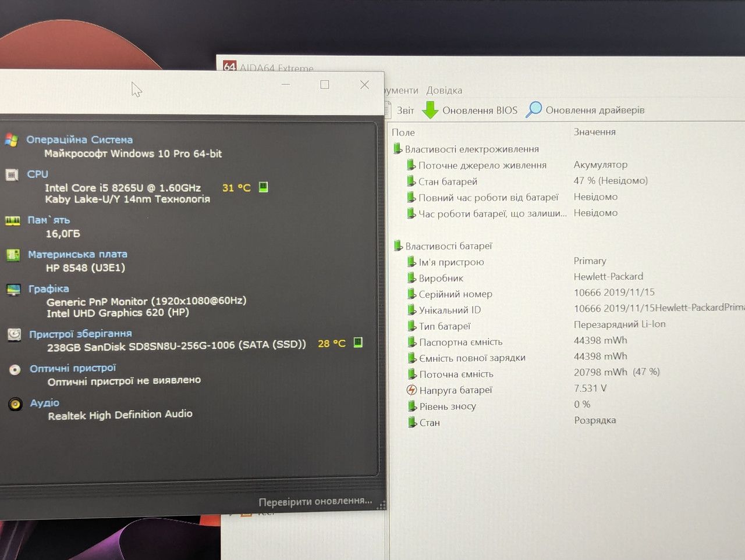Screen dimensions: 745x560
Task: Click the lightning icon beside Напруга батареї
Action: pyautogui.click(x=412, y=390)
